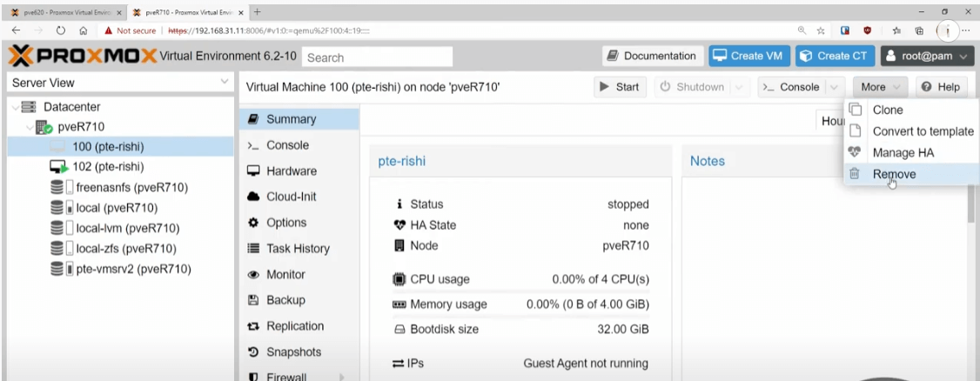Open the Hardware tab
This screenshot has height=381, width=980.
click(x=291, y=170)
